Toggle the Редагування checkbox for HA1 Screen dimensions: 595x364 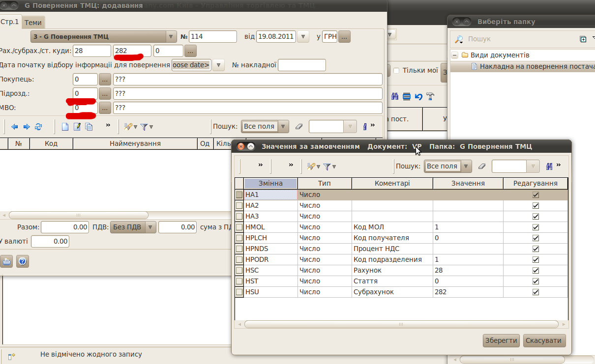pos(535,195)
